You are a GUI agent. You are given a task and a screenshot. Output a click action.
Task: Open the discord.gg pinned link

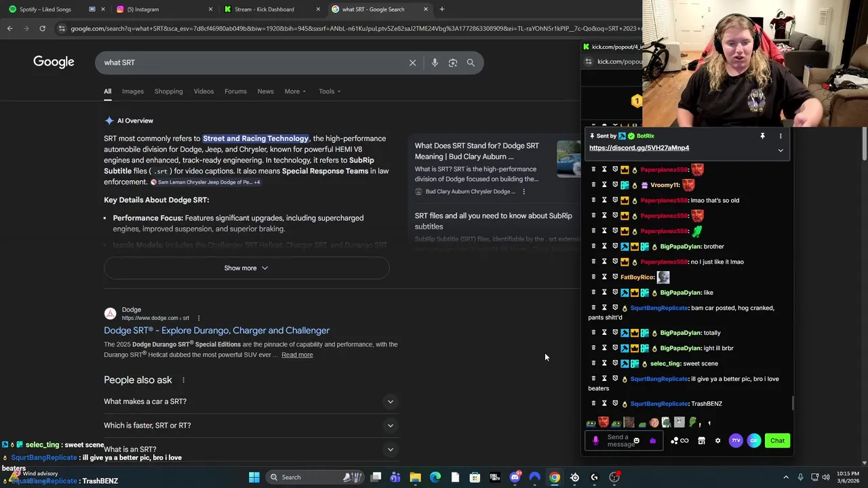pyautogui.click(x=639, y=148)
